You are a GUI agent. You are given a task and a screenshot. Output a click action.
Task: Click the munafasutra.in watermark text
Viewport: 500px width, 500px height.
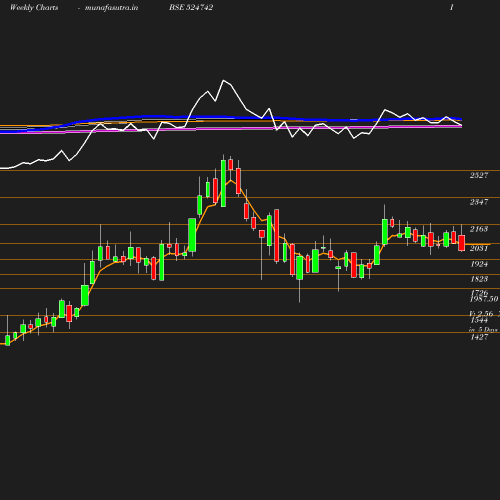point(111,7)
